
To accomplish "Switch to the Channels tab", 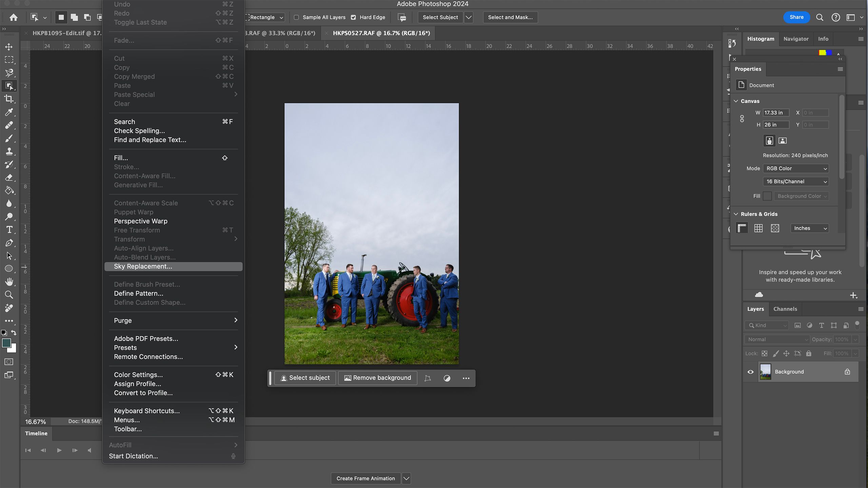I will coord(785,309).
